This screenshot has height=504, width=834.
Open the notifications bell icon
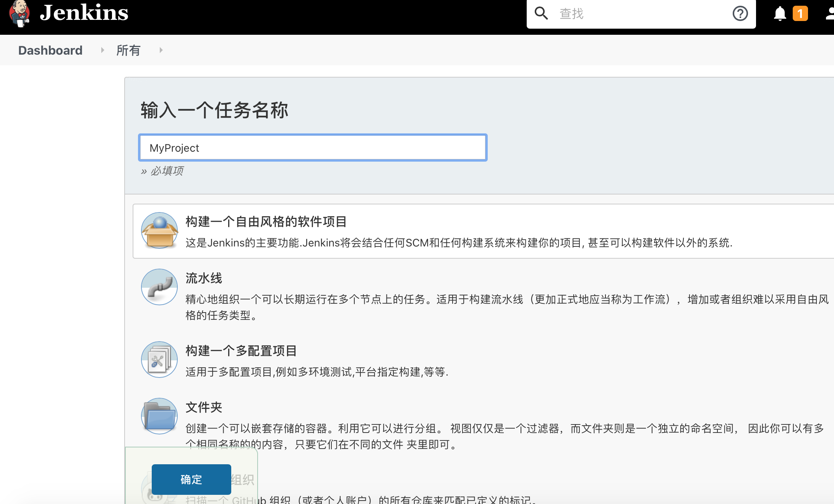(x=780, y=14)
